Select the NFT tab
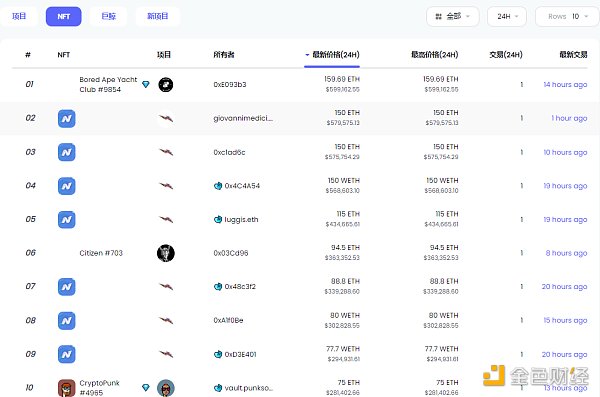The height and width of the screenshot is (397, 600). 64,16
